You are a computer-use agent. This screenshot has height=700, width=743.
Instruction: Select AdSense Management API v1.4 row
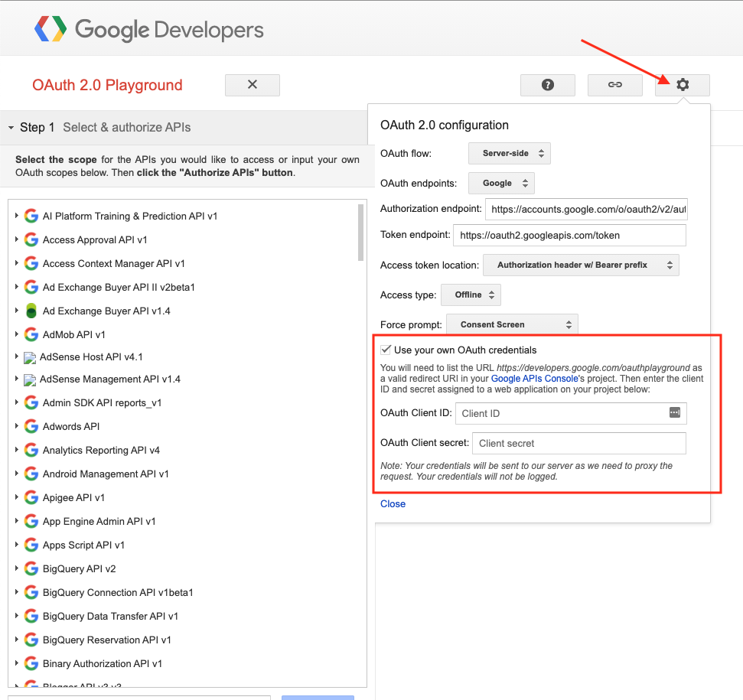(x=110, y=379)
